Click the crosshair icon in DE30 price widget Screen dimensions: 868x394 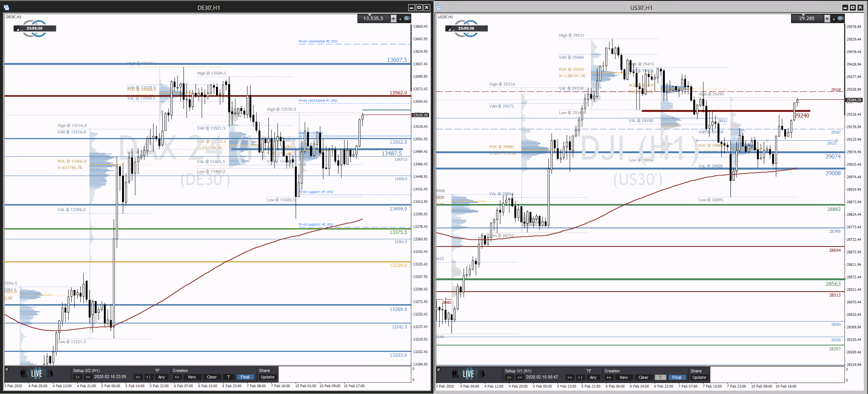tap(393, 19)
